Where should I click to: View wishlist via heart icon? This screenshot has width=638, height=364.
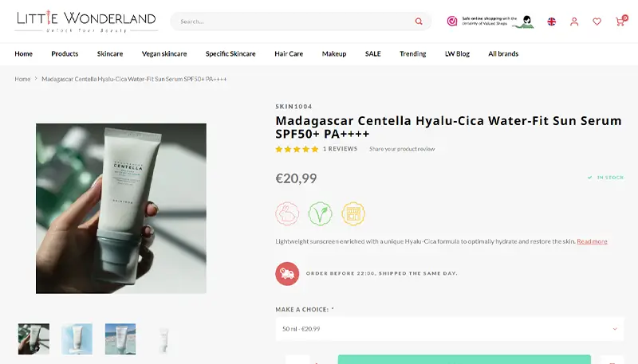click(x=597, y=22)
